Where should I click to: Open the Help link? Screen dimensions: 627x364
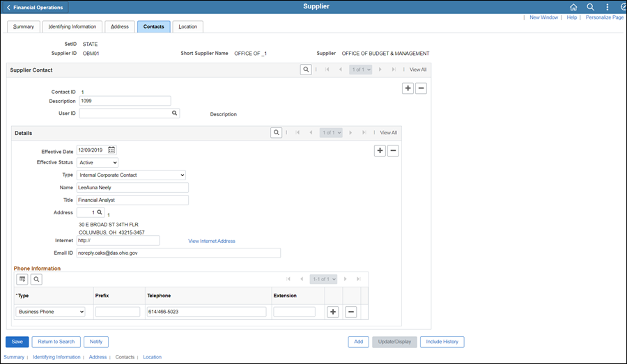(572, 17)
